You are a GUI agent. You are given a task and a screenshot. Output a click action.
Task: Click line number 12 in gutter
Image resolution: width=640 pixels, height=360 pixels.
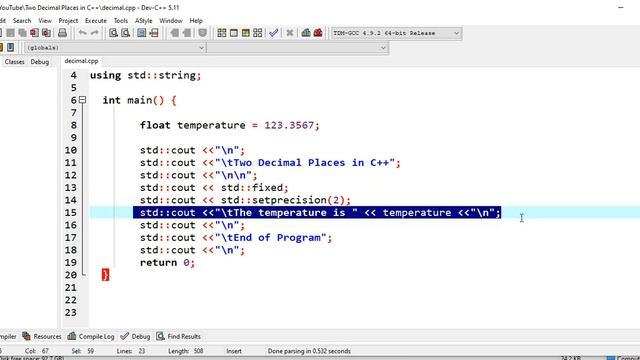click(71, 175)
